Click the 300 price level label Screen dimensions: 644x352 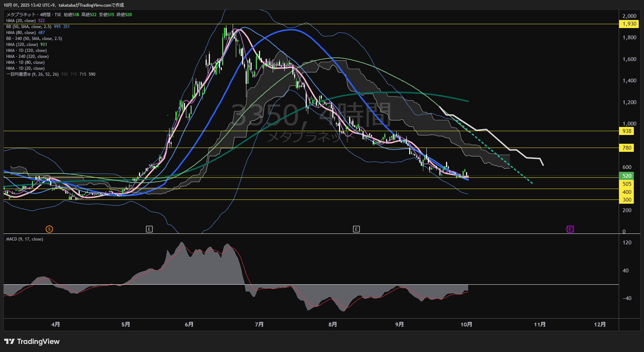(627, 200)
